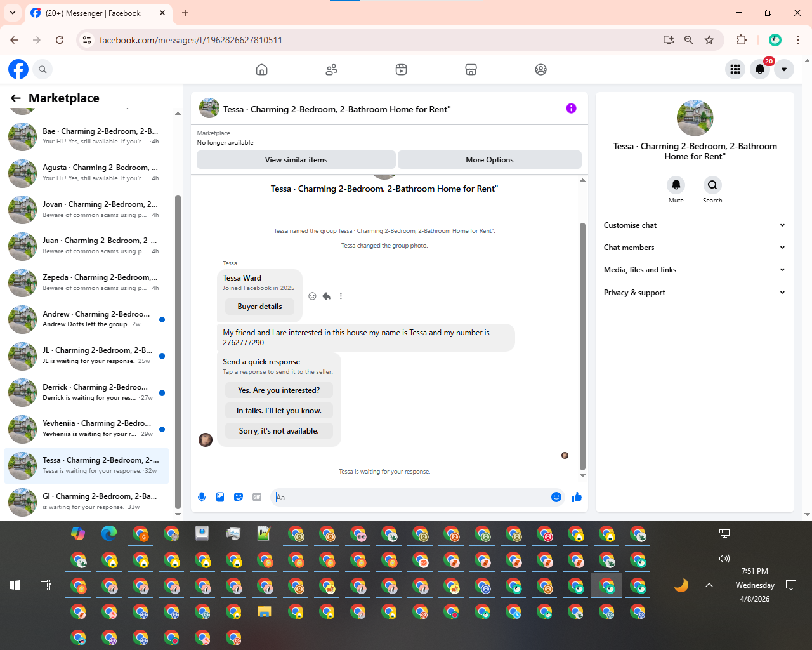812x650 pixels.
Task: Open the purple conversation information icon
Action: pyautogui.click(x=571, y=109)
